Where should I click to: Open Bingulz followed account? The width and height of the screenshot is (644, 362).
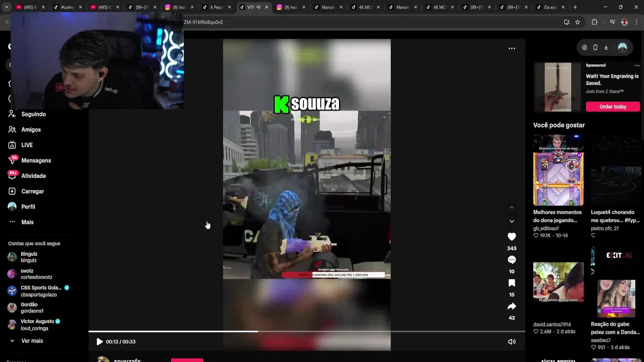[29, 257]
